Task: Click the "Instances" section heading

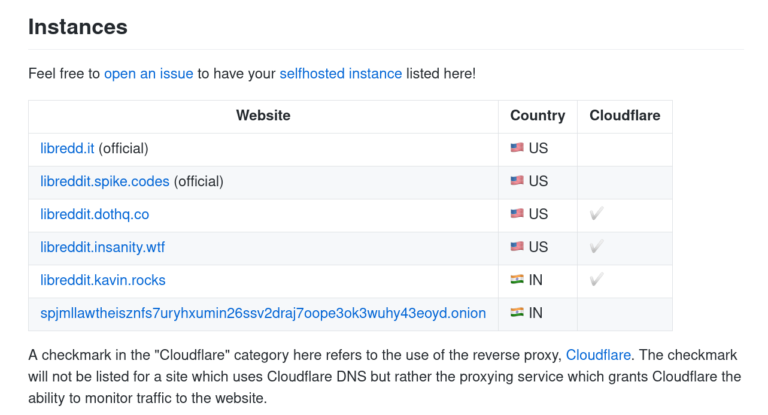Action: pyautogui.click(x=78, y=26)
